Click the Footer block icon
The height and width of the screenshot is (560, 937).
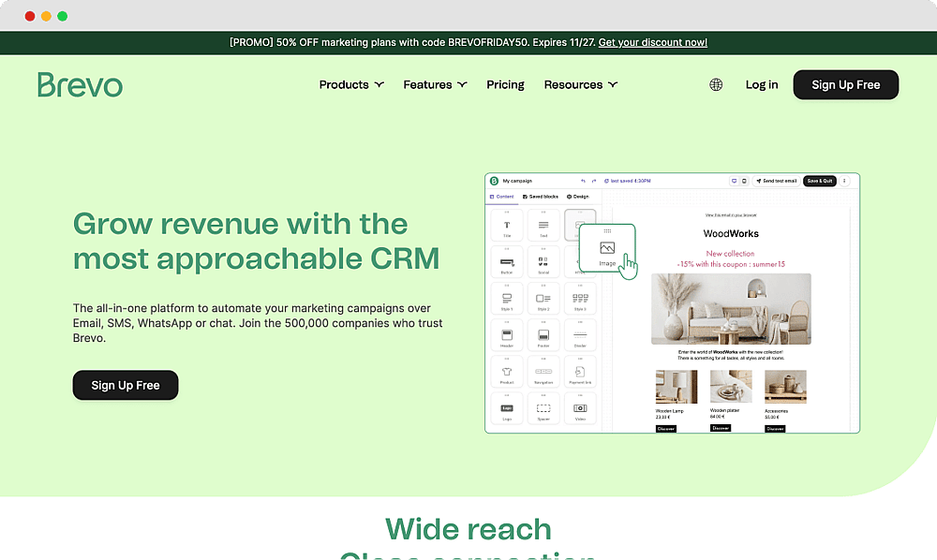[x=543, y=335]
